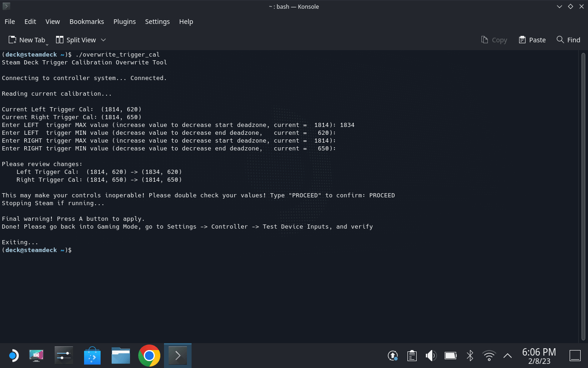The height and width of the screenshot is (368, 588).
Task: Open the Dolphin file manager in taskbar
Action: coord(121,356)
